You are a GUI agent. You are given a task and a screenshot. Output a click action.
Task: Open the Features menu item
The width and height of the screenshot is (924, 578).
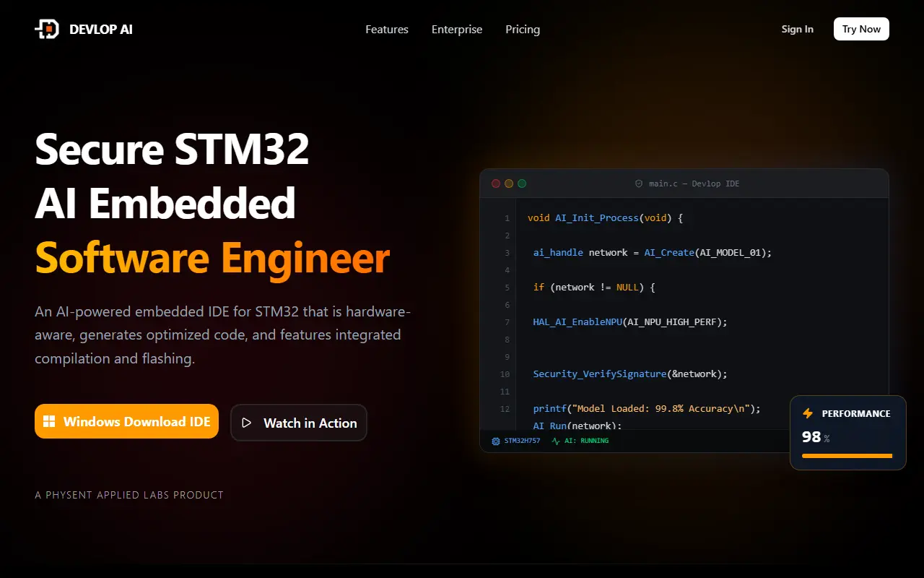click(x=387, y=30)
